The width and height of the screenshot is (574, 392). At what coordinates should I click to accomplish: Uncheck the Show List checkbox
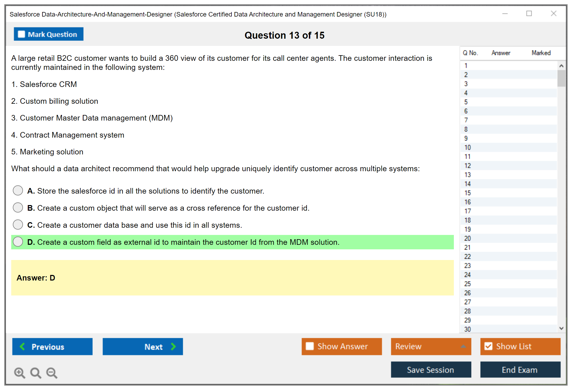click(488, 346)
